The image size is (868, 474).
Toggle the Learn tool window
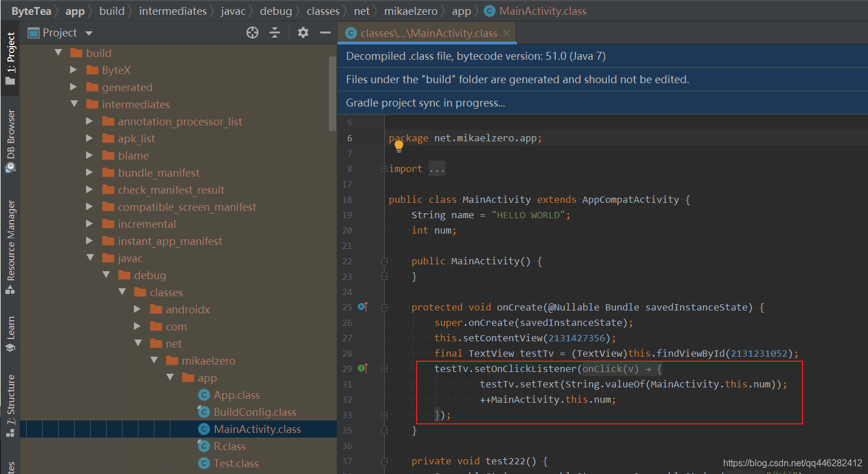[x=10, y=335]
